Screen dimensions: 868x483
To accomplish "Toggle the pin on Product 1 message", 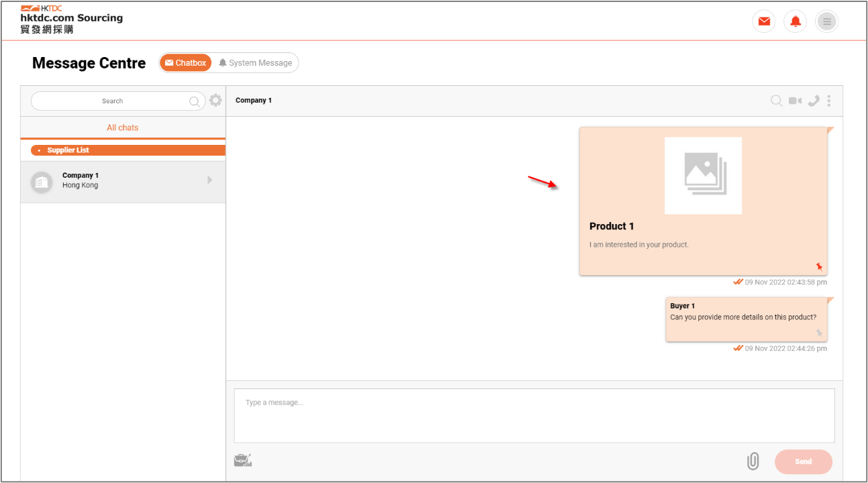I will [x=819, y=267].
